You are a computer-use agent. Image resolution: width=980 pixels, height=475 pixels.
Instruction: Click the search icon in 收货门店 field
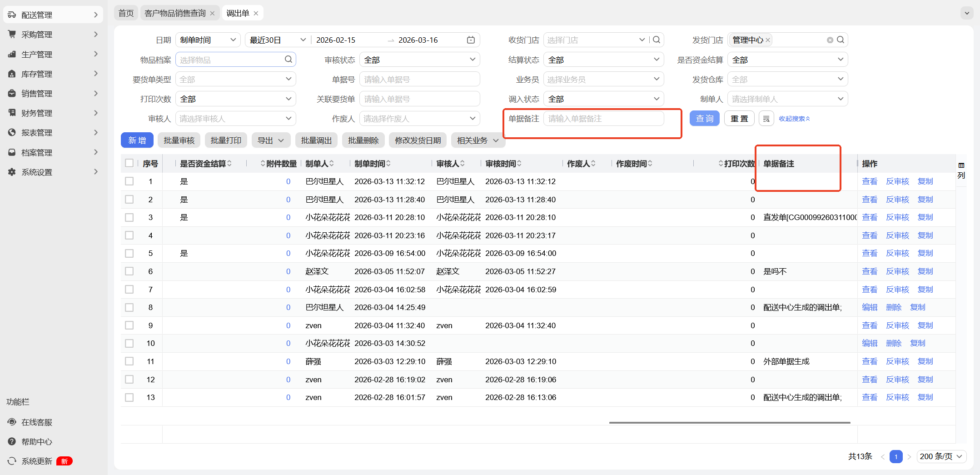click(x=657, y=40)
